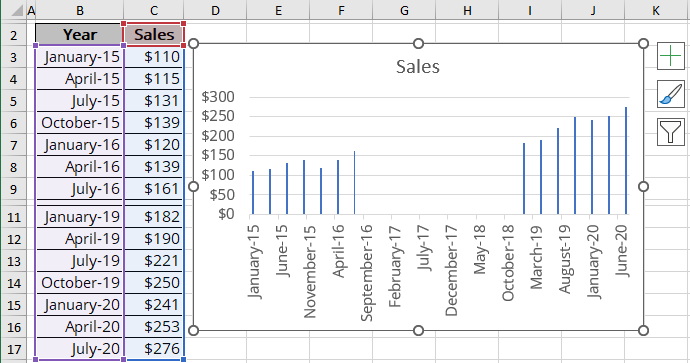The image size is (690, 363).
Task: Select column H header
Action: [467, 10]
